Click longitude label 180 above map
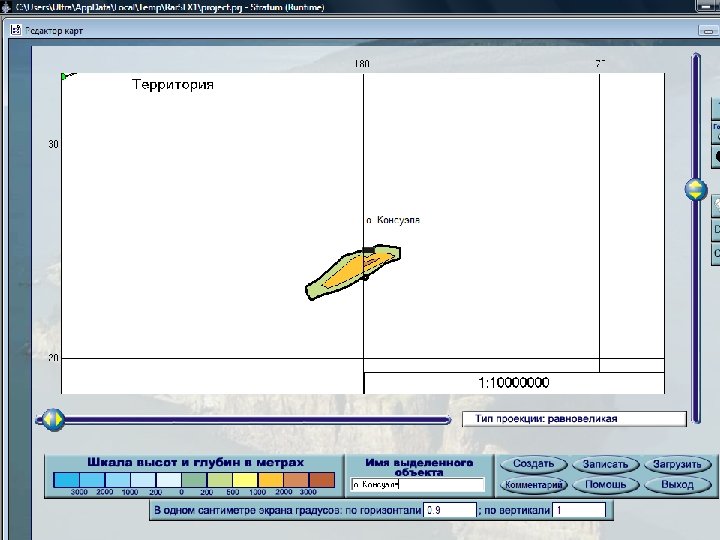720x540 pixels. tap(362, 64)
